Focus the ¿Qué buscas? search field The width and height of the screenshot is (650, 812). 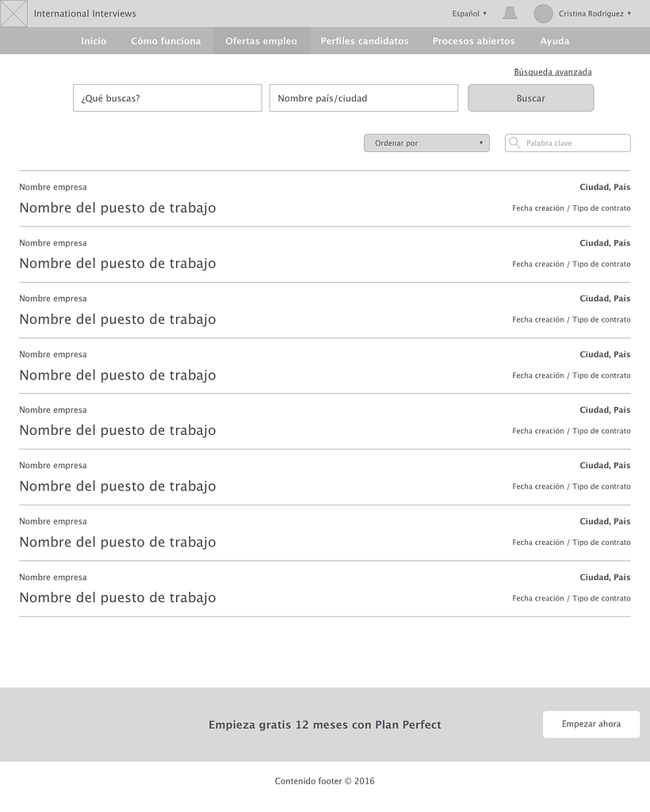click(x=167, y=98)
